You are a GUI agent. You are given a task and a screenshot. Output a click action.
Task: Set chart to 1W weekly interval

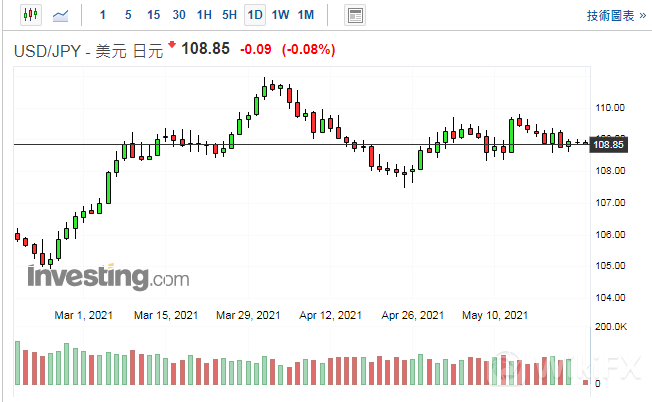tap(280, 15)
